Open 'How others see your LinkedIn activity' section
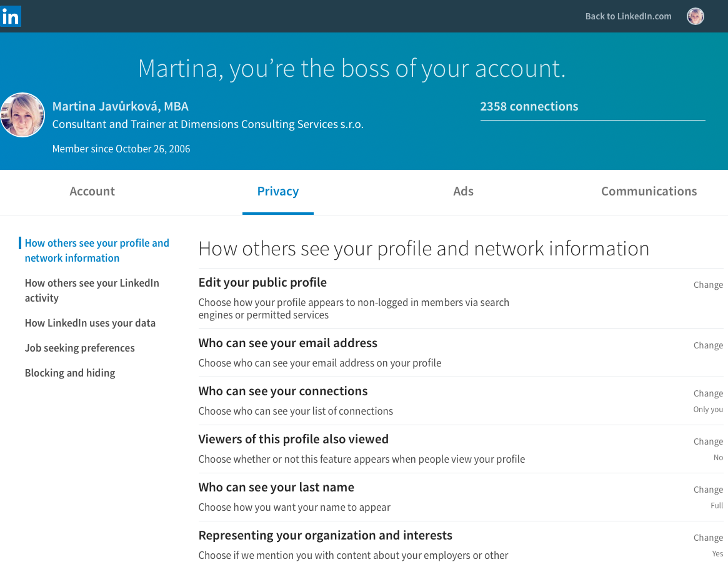728x562 pixels. pyautogui.click(x=92, y=290)
